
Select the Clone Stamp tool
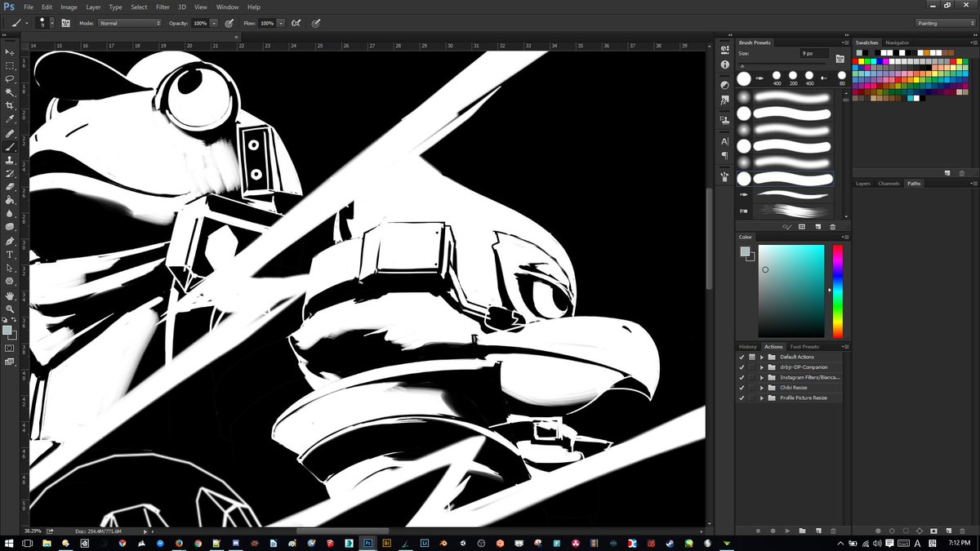(x=10, y=161)
